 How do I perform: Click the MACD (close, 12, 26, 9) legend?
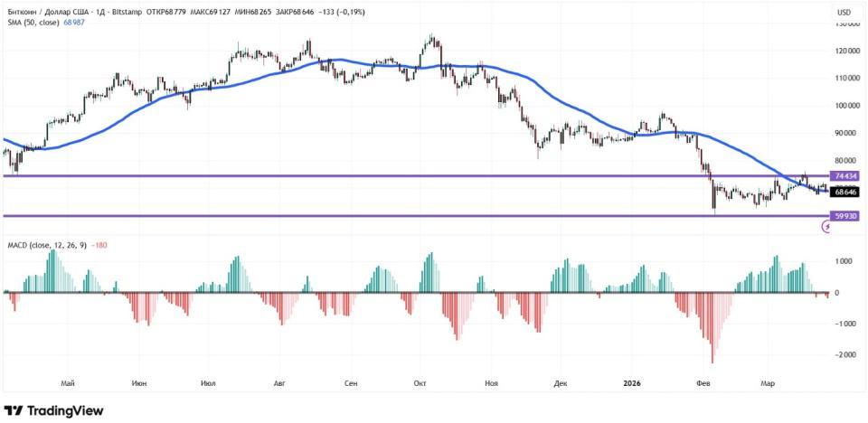[x=45, y=245]
